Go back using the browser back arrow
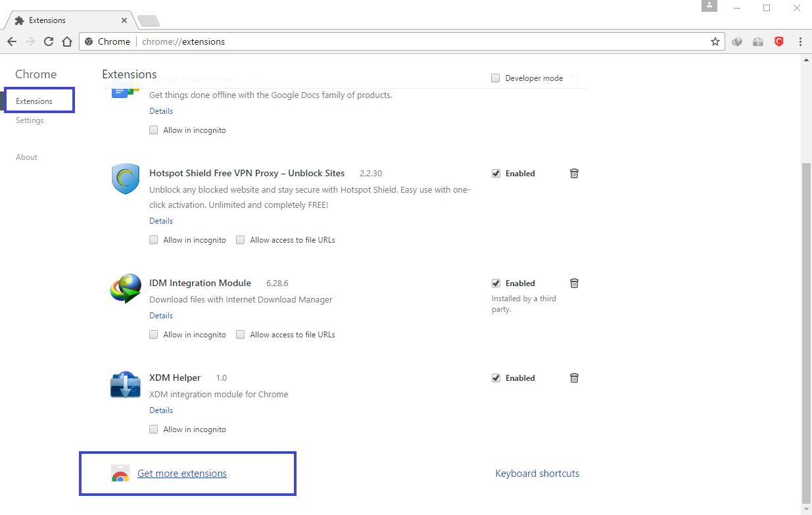Image resolution: width=812 pixels, height=515 pixels. click(x=12, y=41)
